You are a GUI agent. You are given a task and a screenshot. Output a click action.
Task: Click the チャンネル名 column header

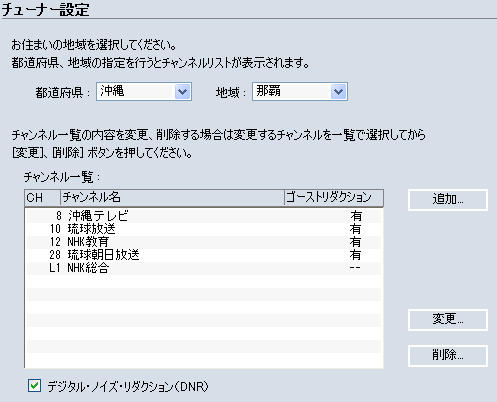click(x=172, y=198)
